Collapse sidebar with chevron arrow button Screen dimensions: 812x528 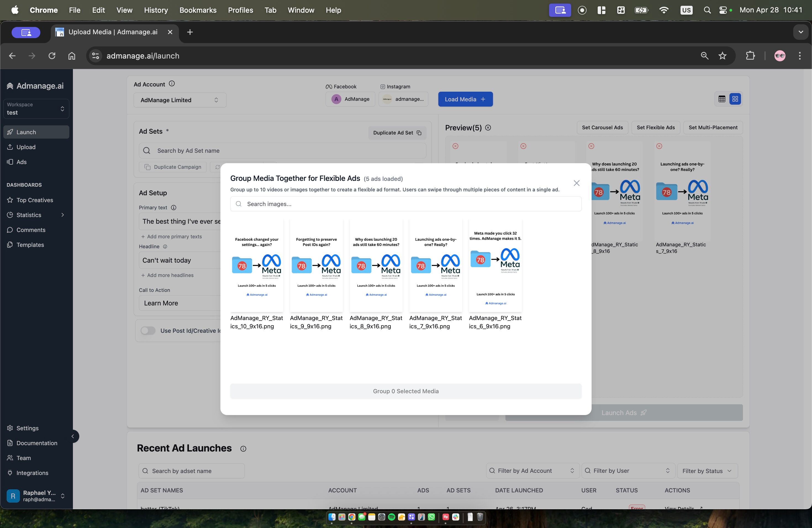pos(73,436)
